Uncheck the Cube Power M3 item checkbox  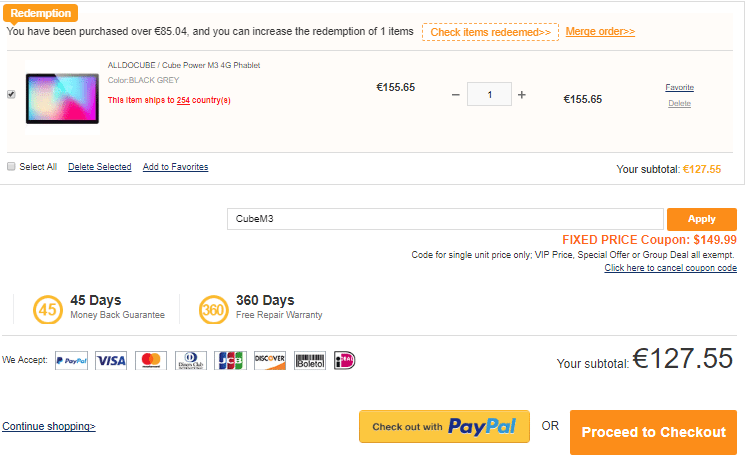tap(11, 94)
